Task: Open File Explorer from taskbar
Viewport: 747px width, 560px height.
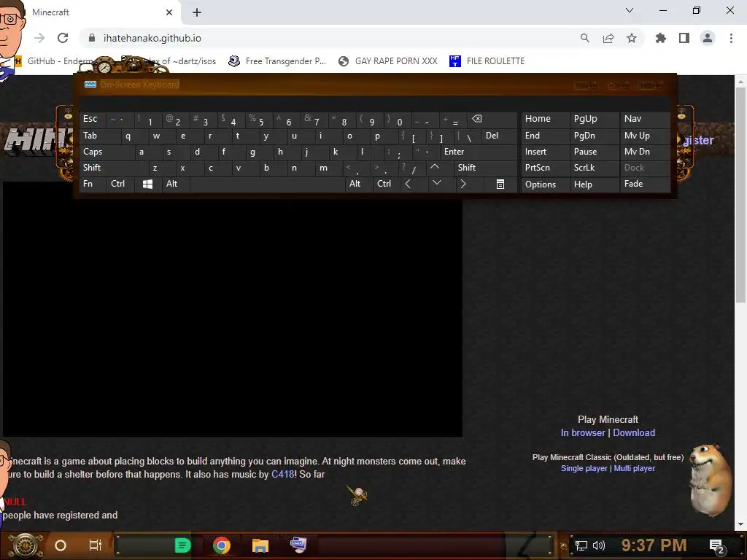Action: pyautogui.click(x=260, y=545)
